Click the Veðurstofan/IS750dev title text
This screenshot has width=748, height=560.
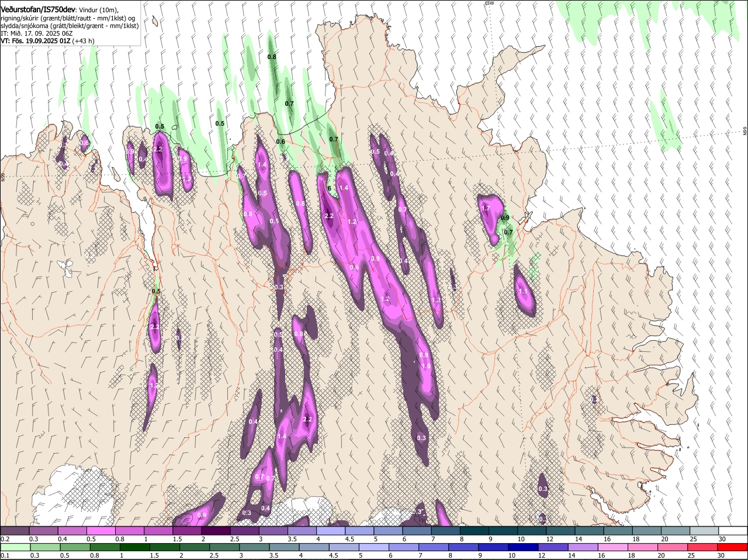38,9
